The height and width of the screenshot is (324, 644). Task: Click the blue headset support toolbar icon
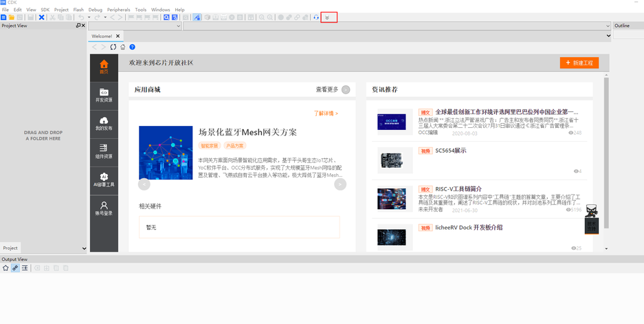tap(316, 17)
